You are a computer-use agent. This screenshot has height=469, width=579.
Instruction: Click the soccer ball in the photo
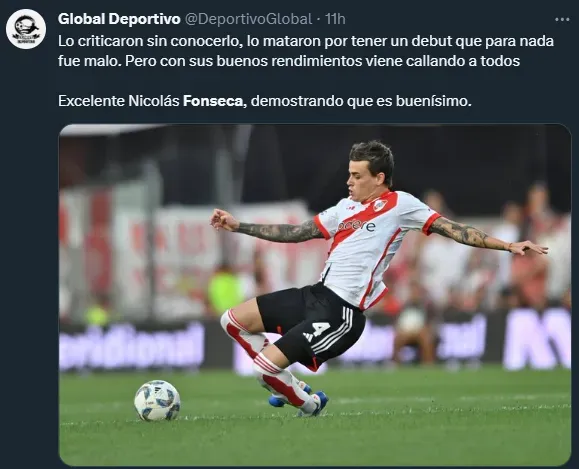[157, 400]
